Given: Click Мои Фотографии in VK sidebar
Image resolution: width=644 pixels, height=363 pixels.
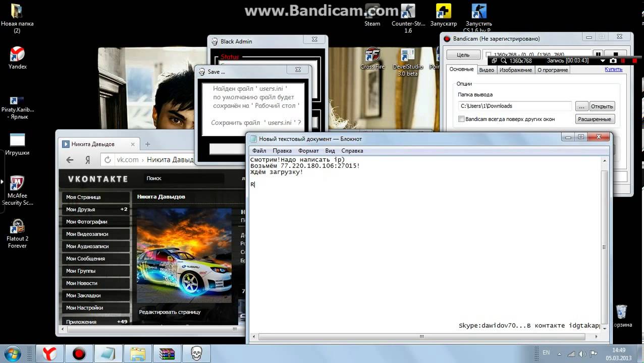Looking at the screenshot, I should tap(96, 222).
